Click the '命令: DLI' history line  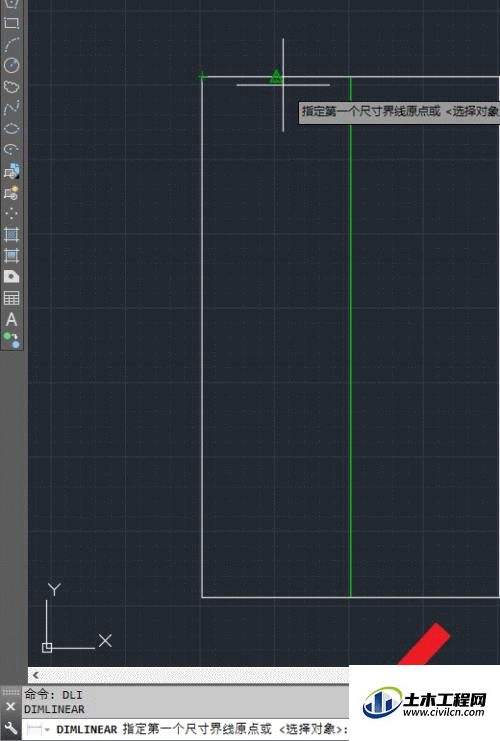coord(53,695)
